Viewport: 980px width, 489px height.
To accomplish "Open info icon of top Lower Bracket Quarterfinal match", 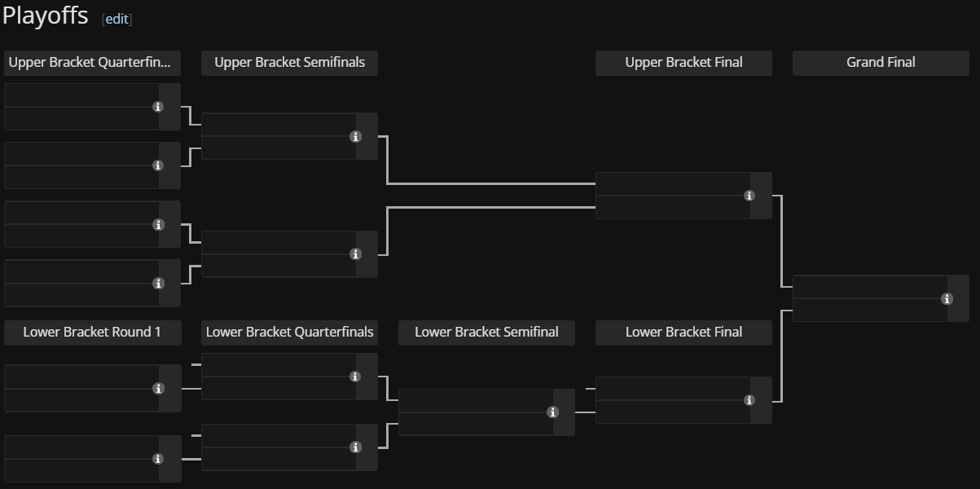I will tap(355, 377).
